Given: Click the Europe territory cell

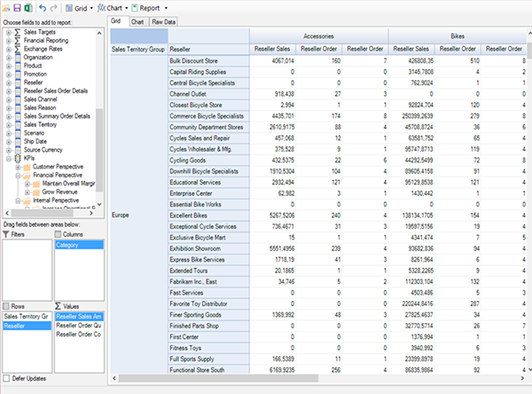Looking at the screenshot, I should click(x=138, y=215).
